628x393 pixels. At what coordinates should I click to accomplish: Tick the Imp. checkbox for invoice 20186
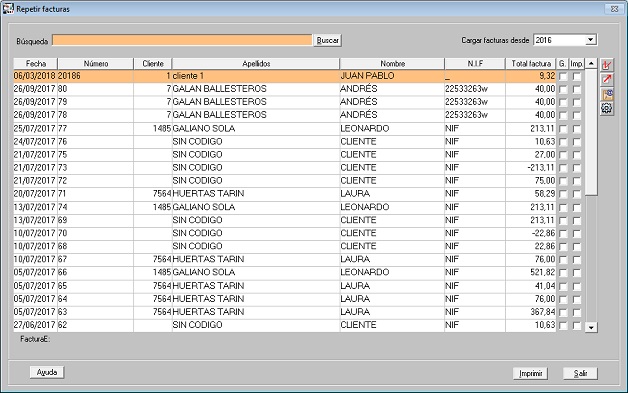coord(577,76)
